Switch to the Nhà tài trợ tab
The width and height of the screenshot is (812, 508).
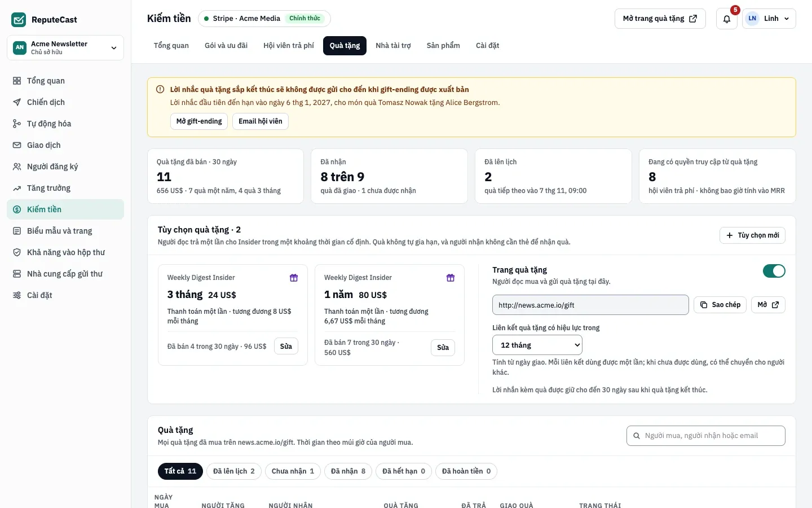(393, 46)
